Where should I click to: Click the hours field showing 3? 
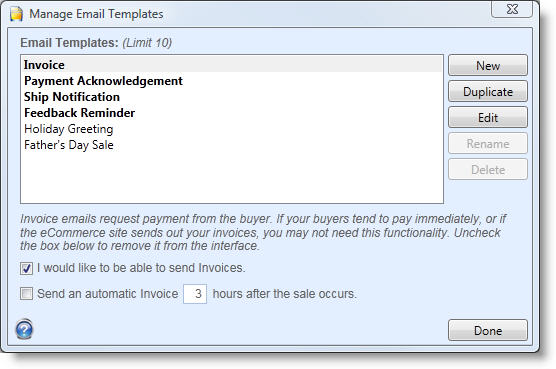tap(195, 294)
